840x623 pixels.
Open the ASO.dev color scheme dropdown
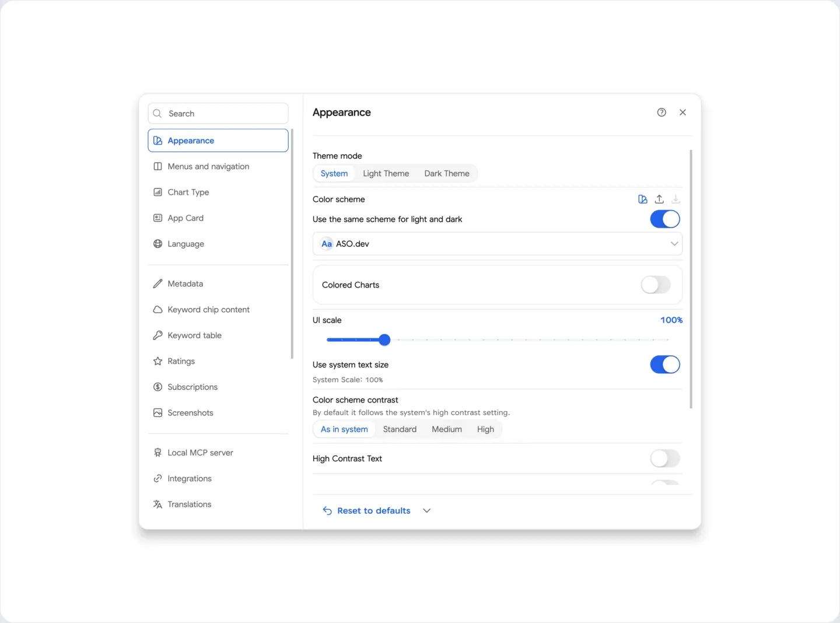[x=498, y=244]
